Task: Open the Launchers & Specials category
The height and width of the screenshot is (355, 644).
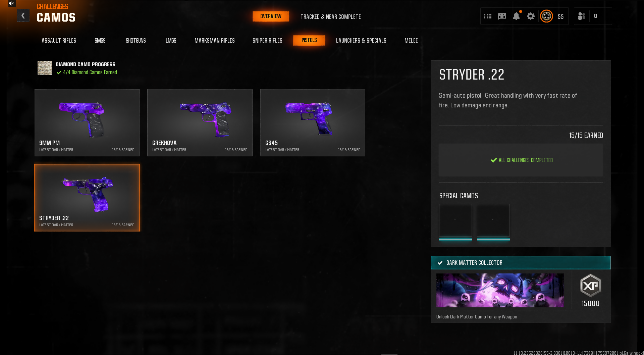Action: [x=361, y=41]
